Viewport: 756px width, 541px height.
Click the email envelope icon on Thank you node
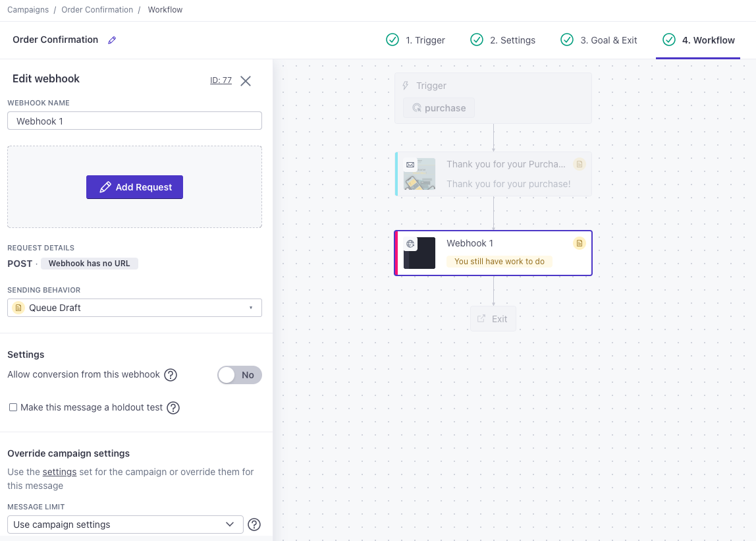410,165
